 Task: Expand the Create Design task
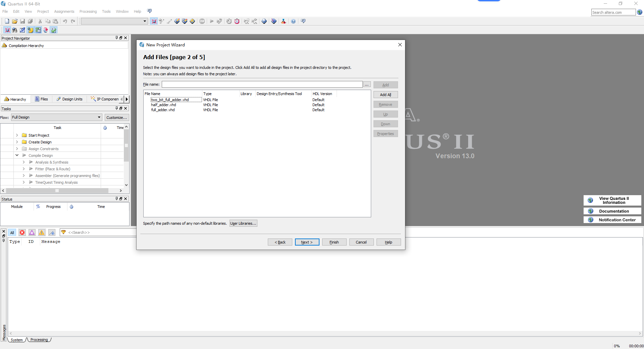tap(17, 142)
